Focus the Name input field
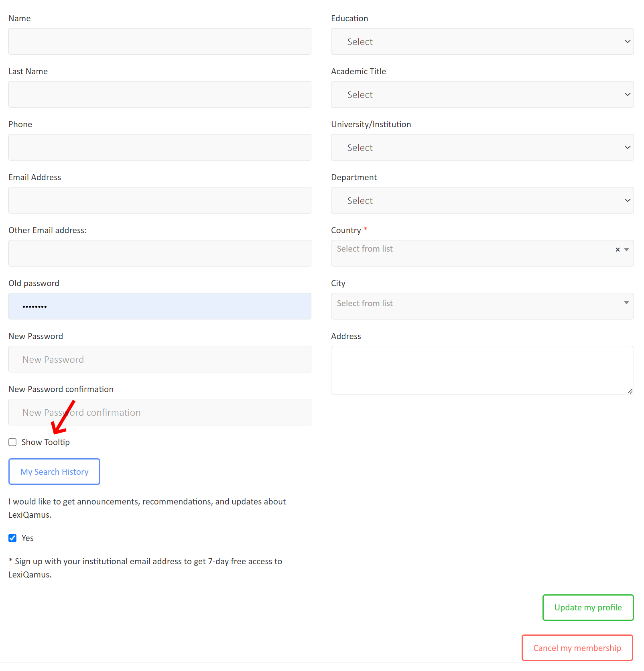Image resolution: width=644 pixels, height=671 pixels. point(160,41)
